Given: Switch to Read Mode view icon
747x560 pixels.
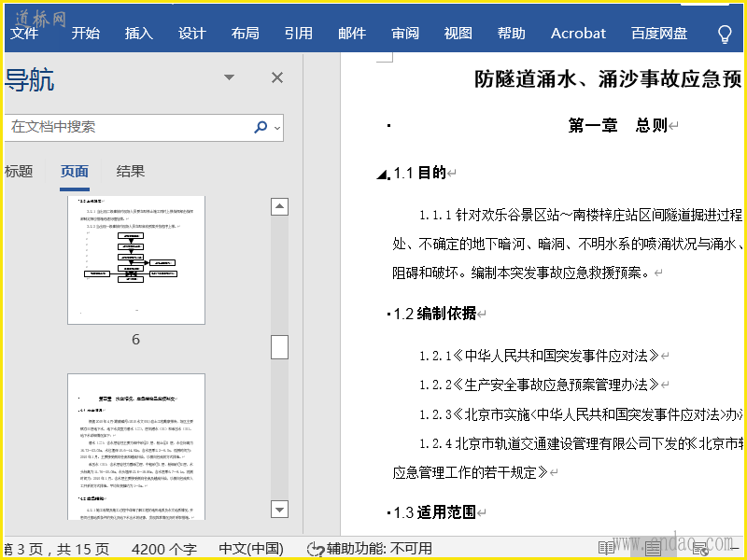Looking at the screenshot, I should (606, 549).
